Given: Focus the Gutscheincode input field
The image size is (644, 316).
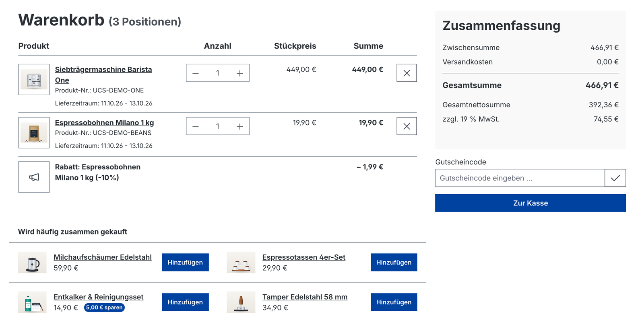Looking at the screenshot, I should [x=520, y=178].
